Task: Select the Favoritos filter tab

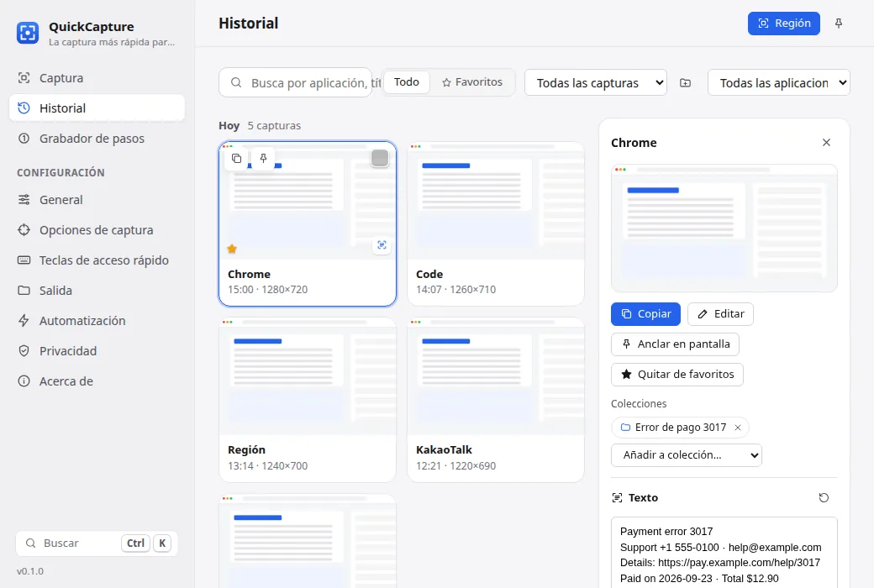Action: pos(472,82)
